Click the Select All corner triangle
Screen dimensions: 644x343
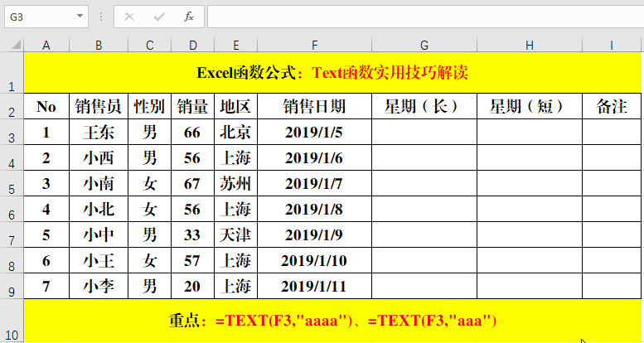(17, 44)
